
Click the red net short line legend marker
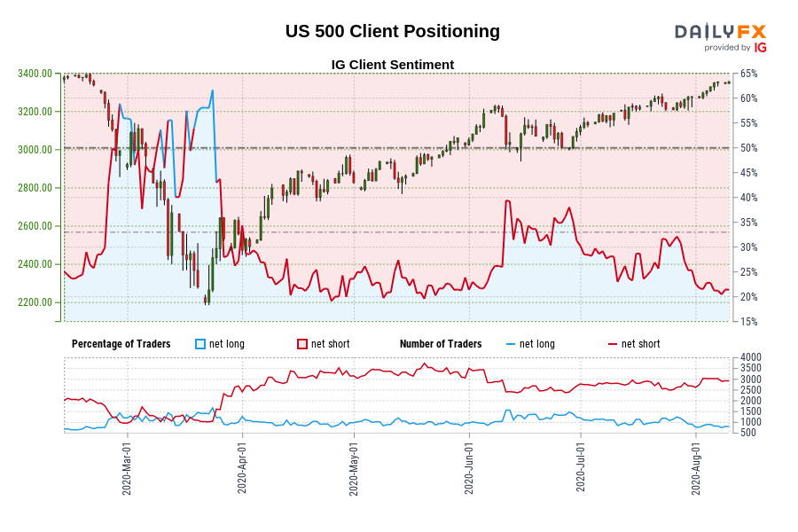pyautogui.click(x=613, y=345)
